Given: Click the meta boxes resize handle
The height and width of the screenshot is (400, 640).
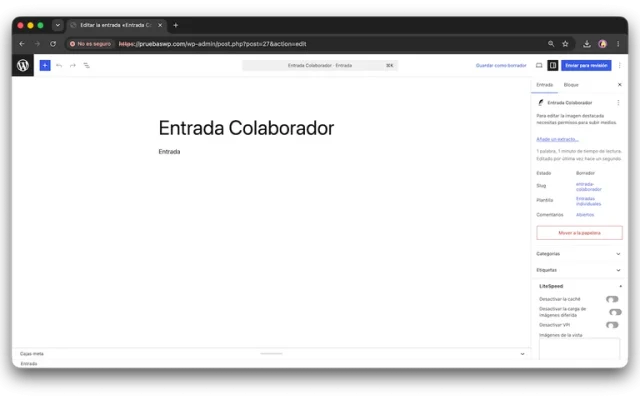Looking at the screenshot, I should click(271, 354).
